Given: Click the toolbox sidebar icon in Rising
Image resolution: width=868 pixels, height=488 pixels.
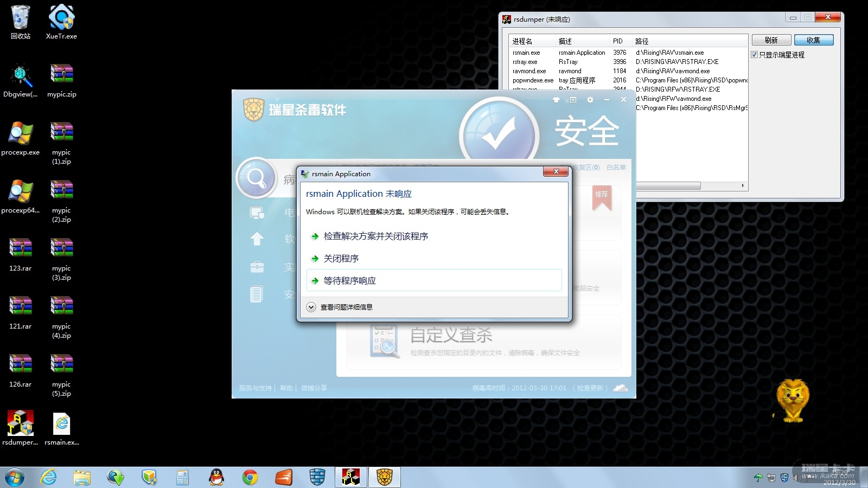Looking at the screenshot, I should pos(257,267).
